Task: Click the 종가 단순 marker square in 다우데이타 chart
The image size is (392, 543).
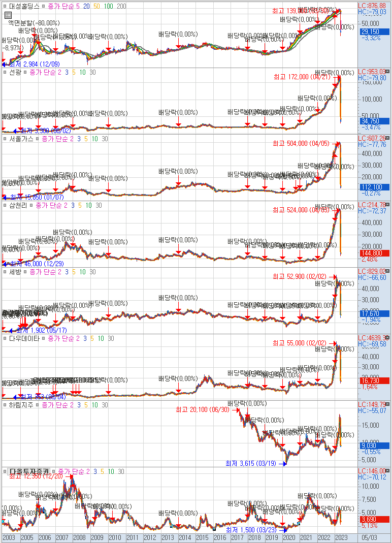Action: coord(43,338)
